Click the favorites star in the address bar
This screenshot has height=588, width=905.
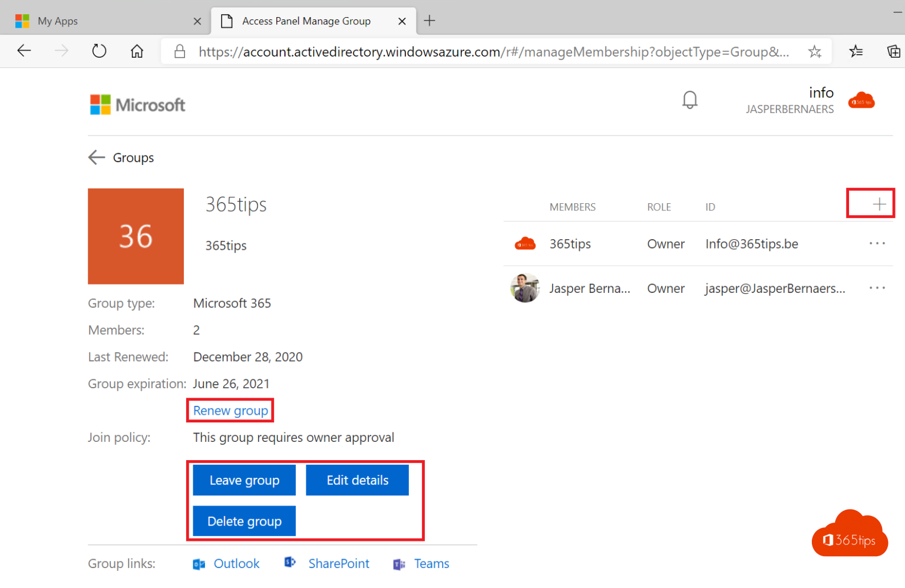(x=815, y=52)
